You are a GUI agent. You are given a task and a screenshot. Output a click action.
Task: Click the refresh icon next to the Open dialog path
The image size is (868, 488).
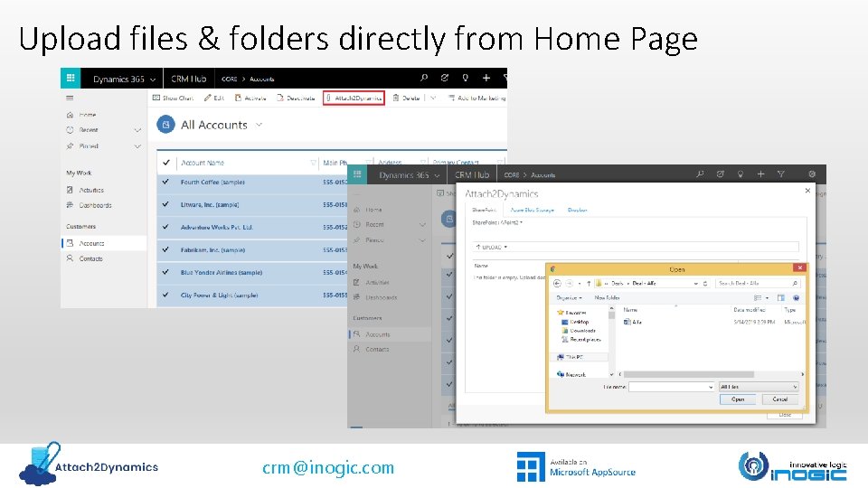705,283
